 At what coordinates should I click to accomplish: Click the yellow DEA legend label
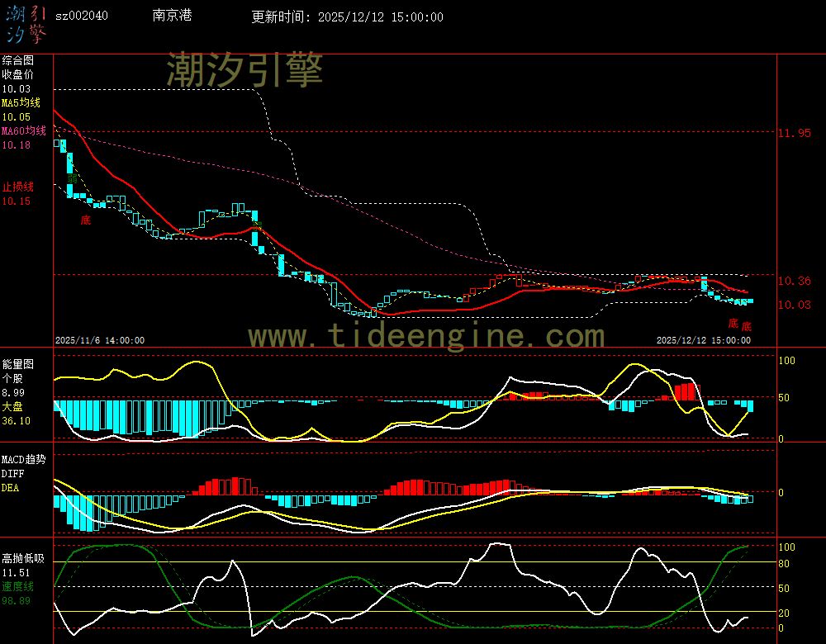(10, 487)
